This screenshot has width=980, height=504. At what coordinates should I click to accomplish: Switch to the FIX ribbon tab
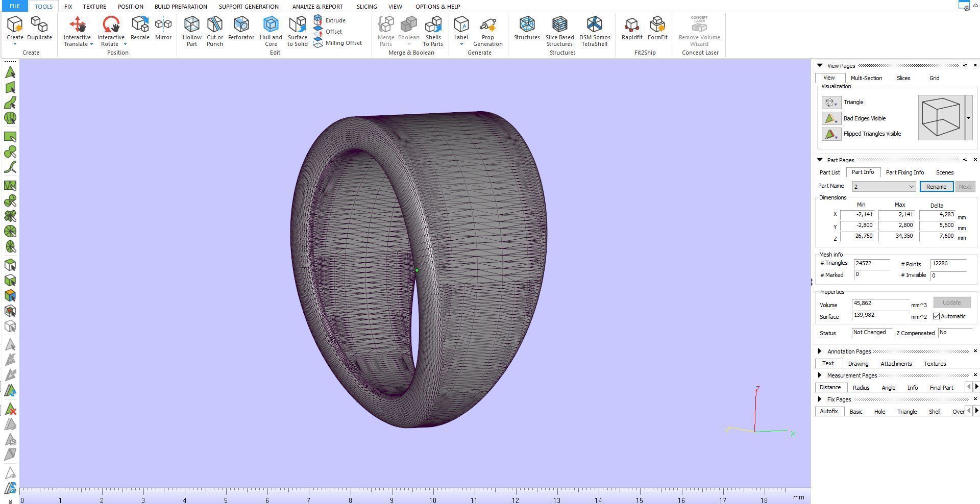tap(68, 7)
